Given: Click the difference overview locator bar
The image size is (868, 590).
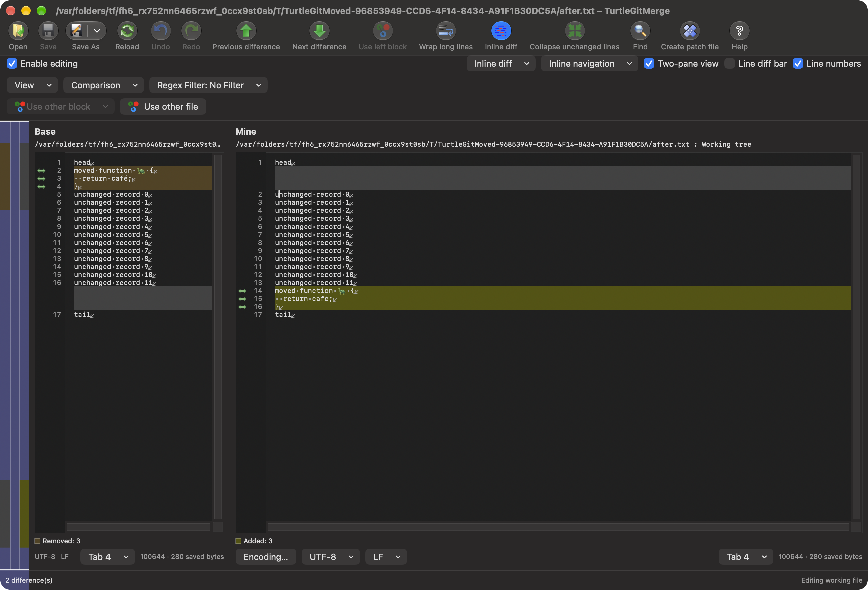Looking at the screenshot, I should (15, 345).
